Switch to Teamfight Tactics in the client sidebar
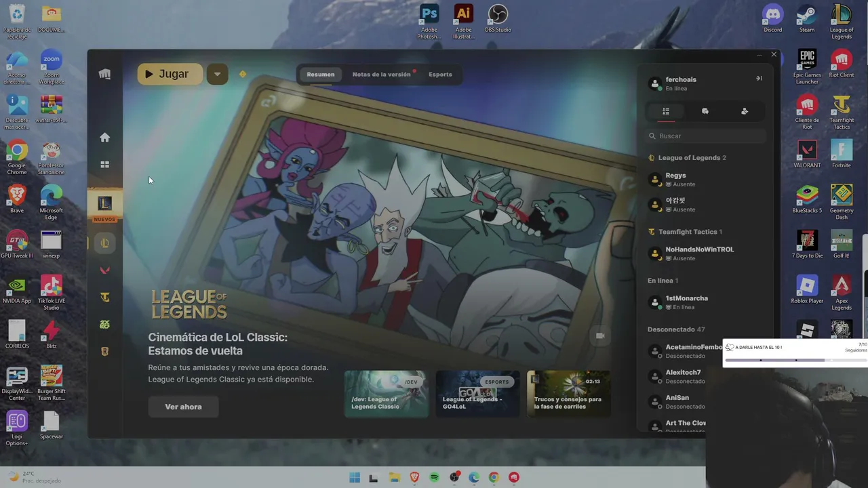The image size is (868, 488). (x=104, y=298)
